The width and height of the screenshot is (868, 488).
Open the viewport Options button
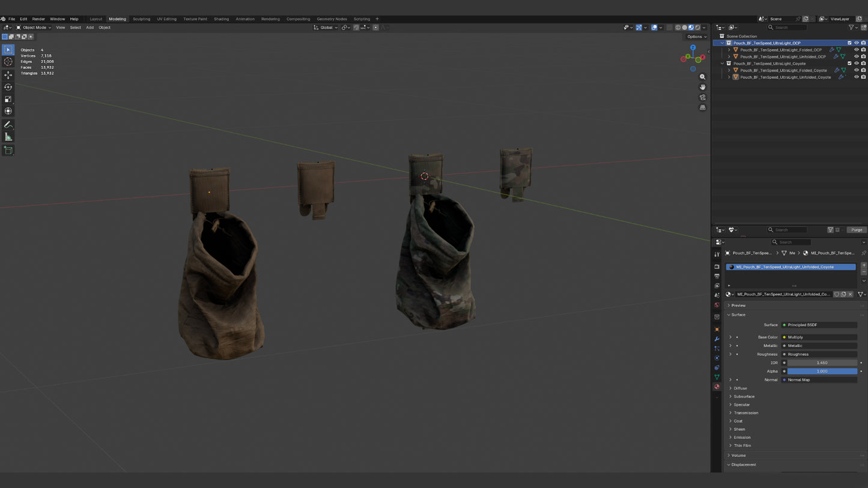[696, 37]
